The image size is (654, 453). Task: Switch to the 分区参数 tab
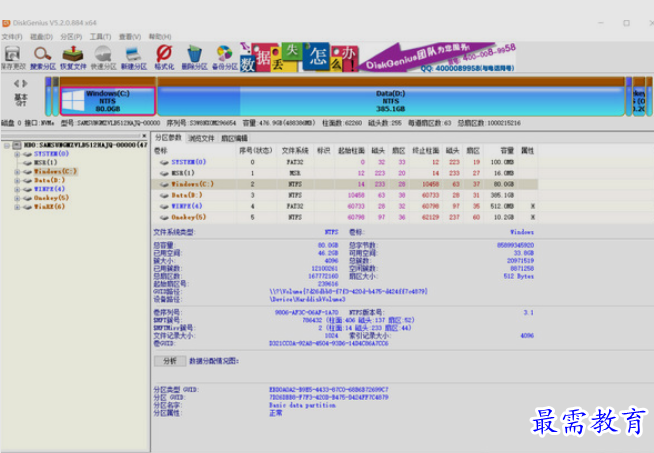[x=168, y=138]
